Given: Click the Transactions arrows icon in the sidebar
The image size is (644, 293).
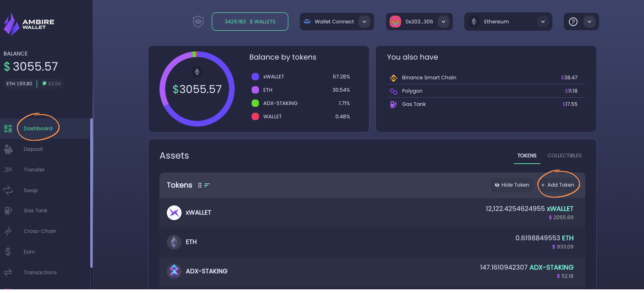Looking at the screenshot, I should pyautogui.click(x=8, y=272).
